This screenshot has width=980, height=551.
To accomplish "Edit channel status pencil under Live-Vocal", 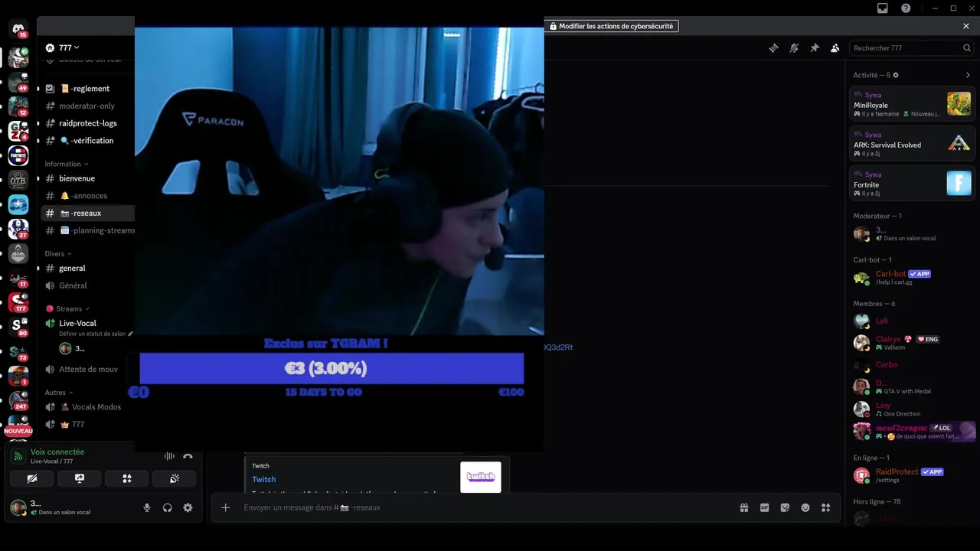I will point(131,334).
